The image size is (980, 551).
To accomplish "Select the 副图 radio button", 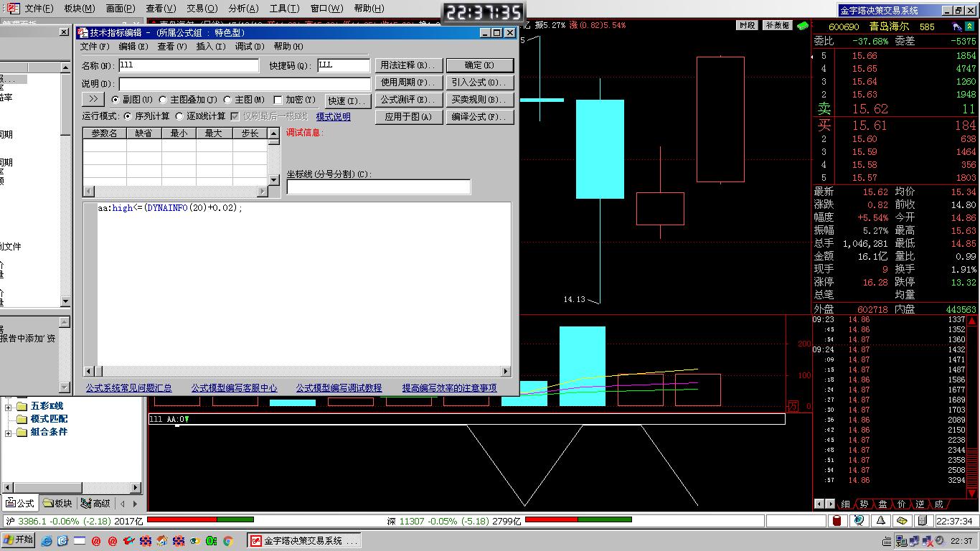I will tap(116, 100).
